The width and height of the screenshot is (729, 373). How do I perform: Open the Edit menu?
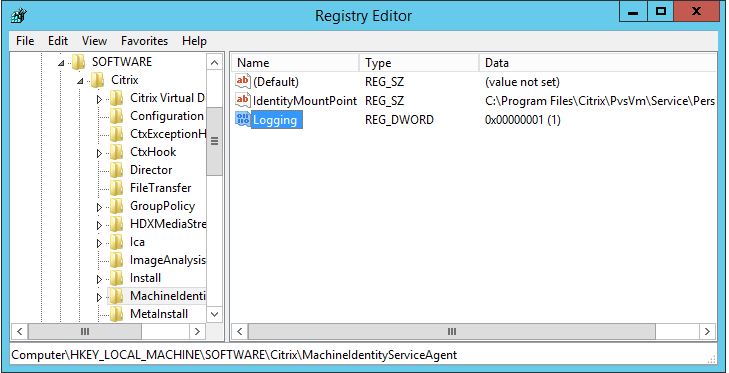click(58, 41)
